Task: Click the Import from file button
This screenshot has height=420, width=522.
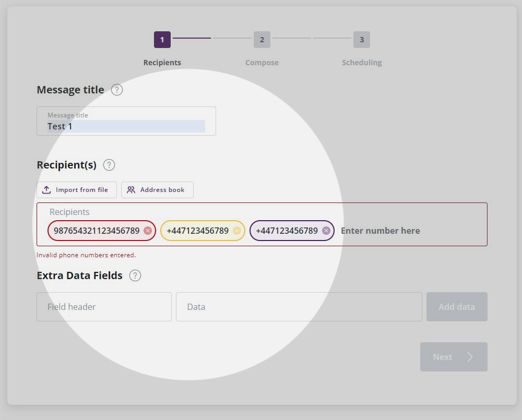Action: click(x=77, y=190)
